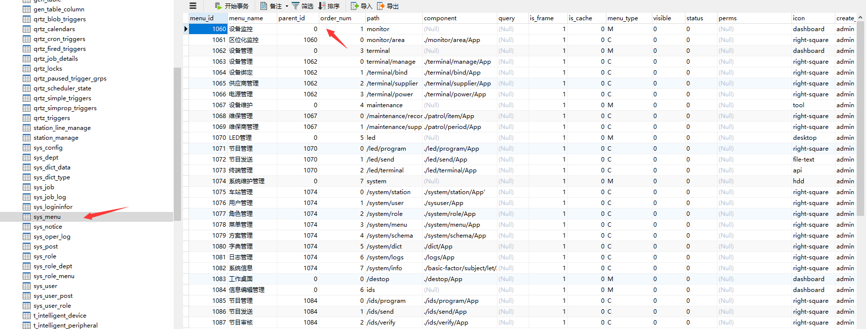Viewport: 868px width, 329px height.
Task: Select sys_user_role table
Action: [x=52, y=306]
